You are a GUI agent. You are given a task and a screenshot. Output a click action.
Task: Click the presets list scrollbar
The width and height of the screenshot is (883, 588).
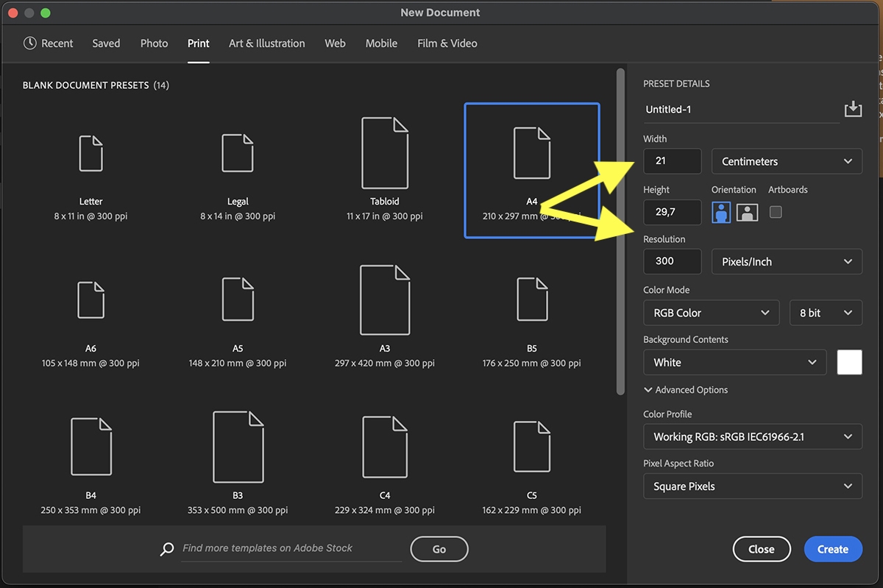click(x=620, y=232)
